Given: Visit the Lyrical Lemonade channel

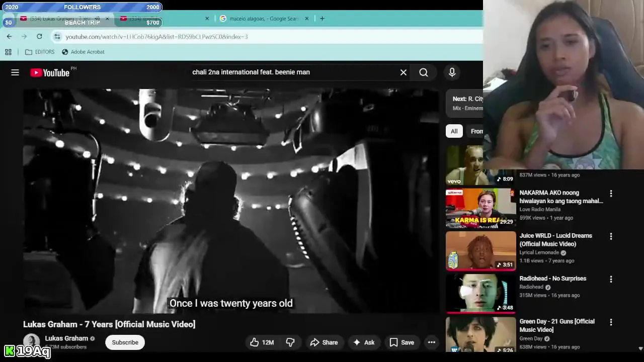Looking at the screenshot, I should click(539, 252).
